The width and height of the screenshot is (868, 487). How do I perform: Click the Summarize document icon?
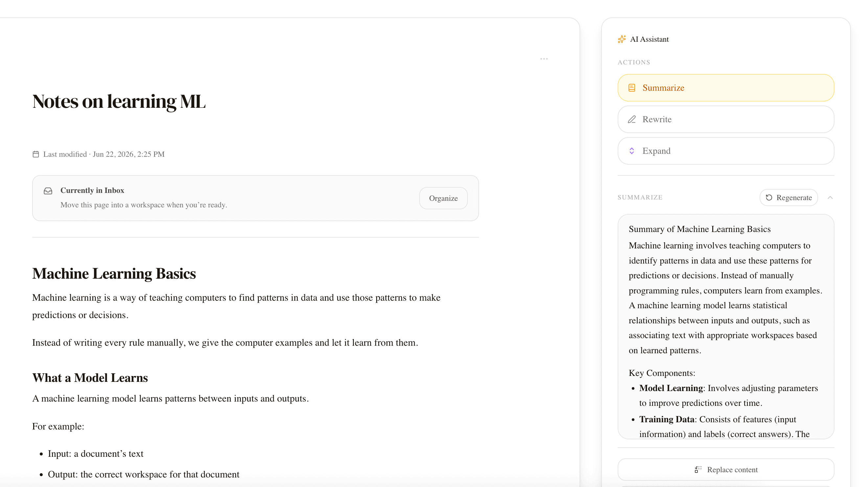tap(632, 88)
